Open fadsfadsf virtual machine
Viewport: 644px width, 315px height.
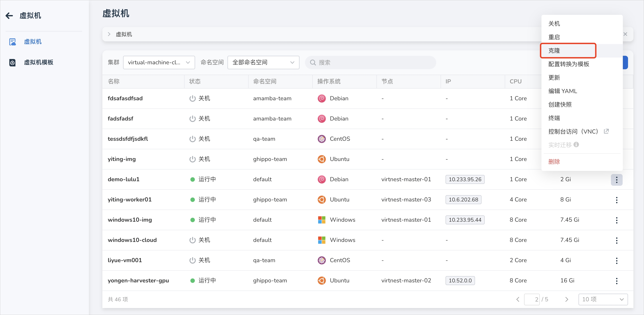120,119
